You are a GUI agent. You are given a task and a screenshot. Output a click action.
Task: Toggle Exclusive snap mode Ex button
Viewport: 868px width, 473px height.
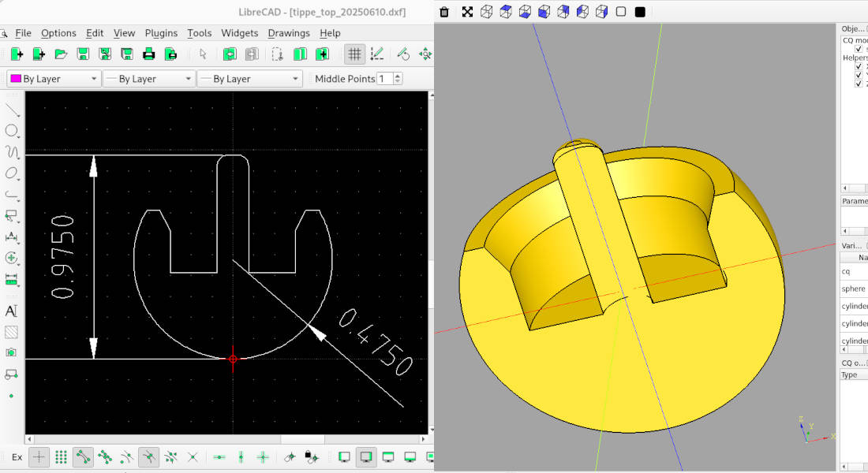[17, 457]
